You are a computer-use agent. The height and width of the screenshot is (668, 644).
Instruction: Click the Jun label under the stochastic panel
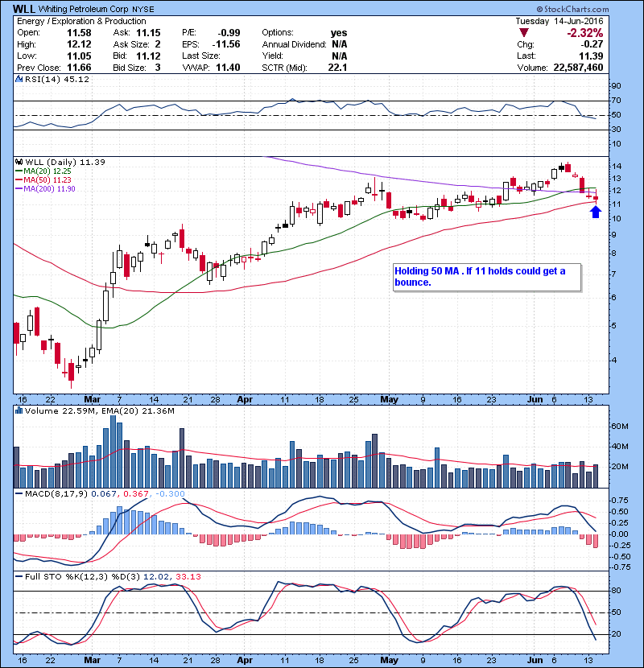pos(535,660)
